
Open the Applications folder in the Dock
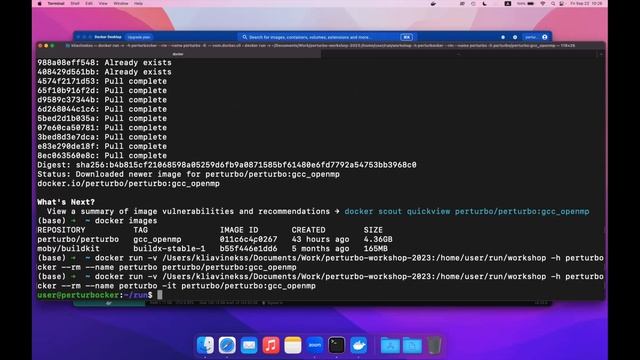390,345
